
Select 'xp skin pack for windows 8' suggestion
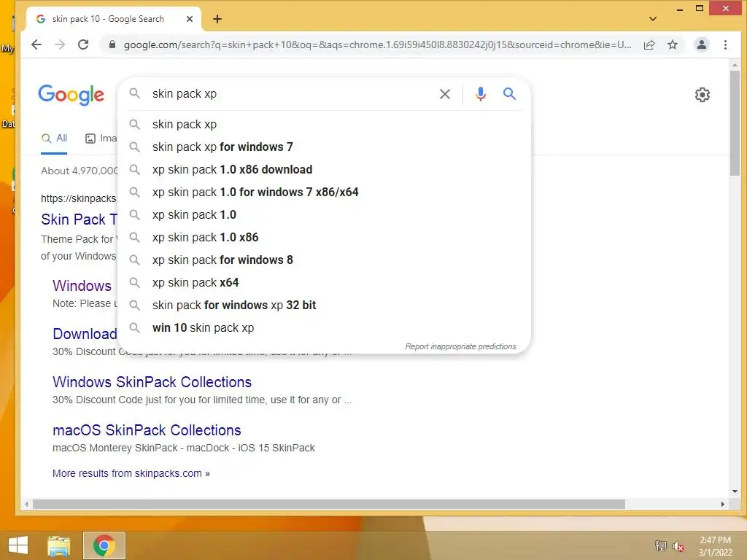[x=324, y=260]
